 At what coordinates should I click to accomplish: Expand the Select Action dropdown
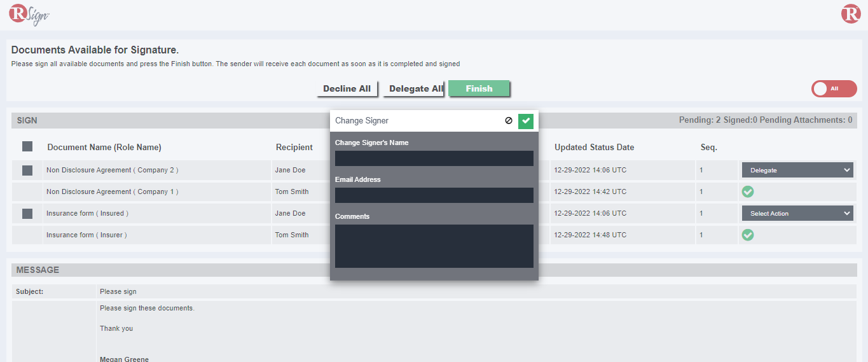[x=797, y=213]
